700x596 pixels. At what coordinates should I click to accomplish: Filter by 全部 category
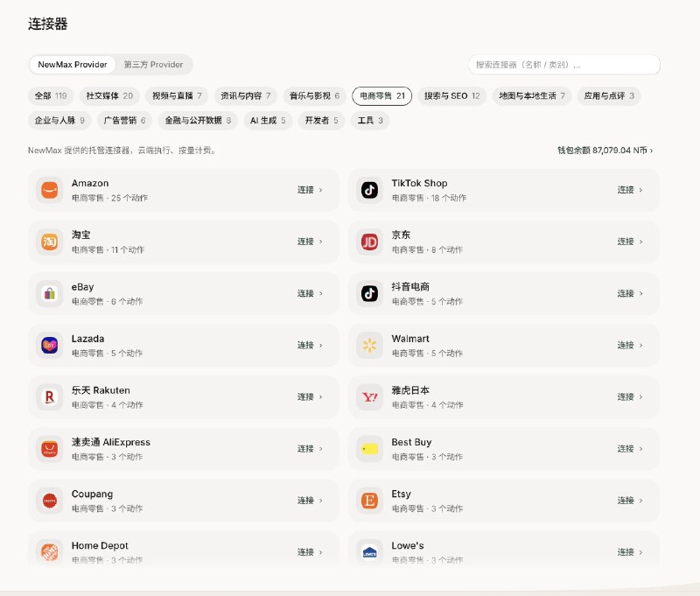click(x=51, y=96)
